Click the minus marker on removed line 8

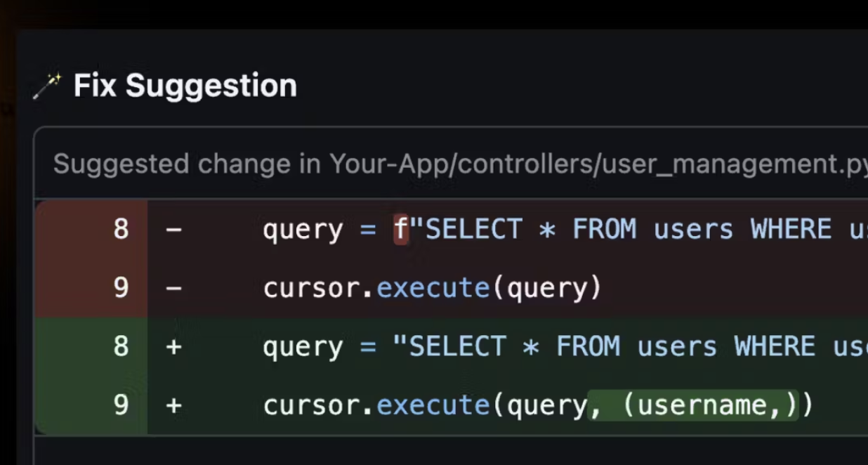coord(173,230)
